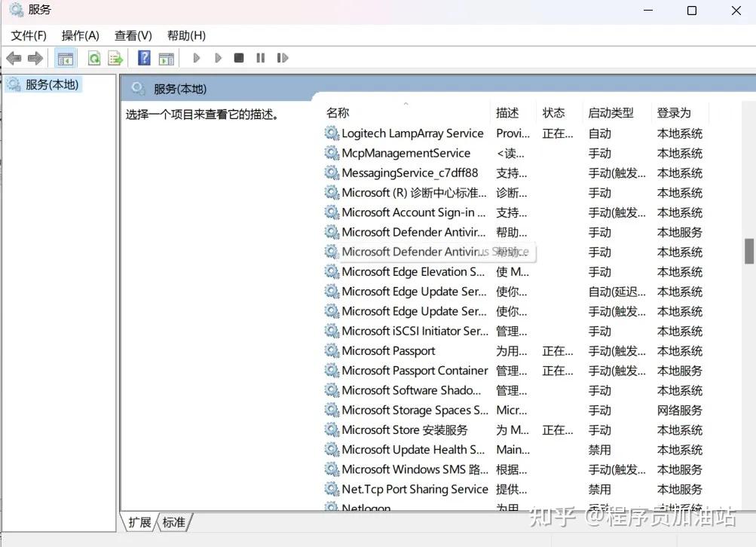
Task: Click gear icon of Microsoft Software Shadow
Action: (332, 390)
